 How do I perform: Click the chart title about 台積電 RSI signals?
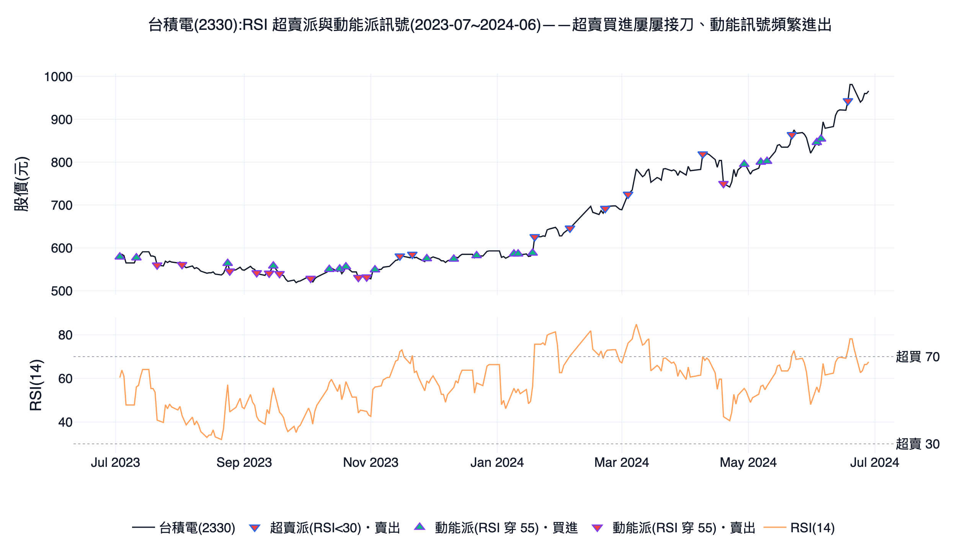490,25
